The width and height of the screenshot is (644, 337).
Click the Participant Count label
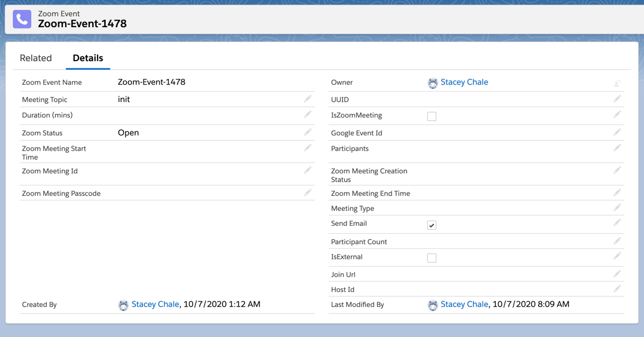click(x=359, y=242)
